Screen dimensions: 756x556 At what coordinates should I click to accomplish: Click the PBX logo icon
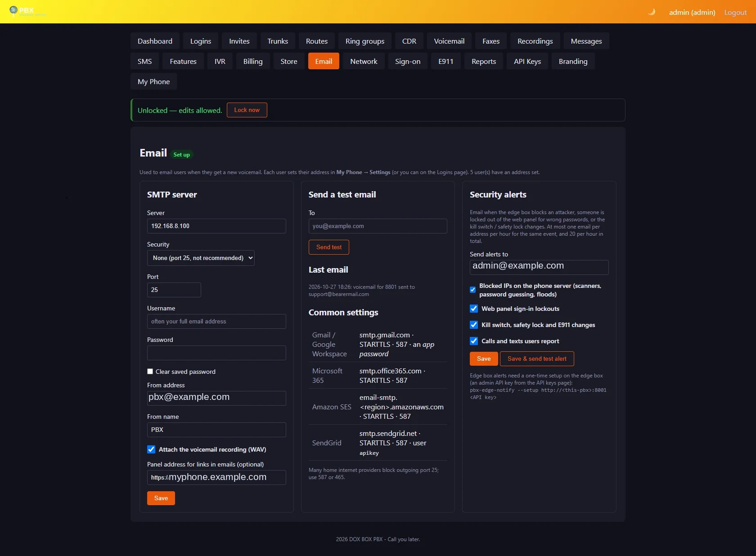[x=13, y=10]
